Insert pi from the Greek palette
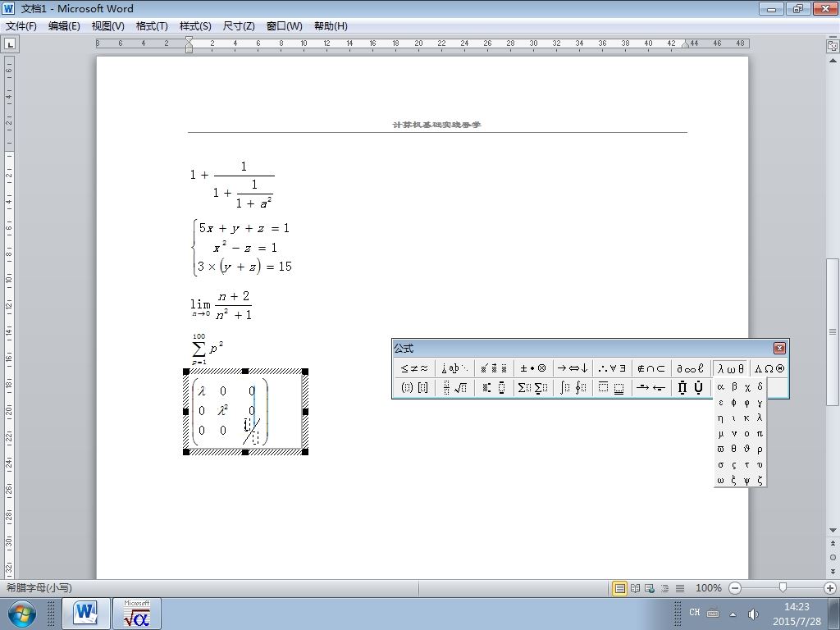The width and height of the screenshot is (840, 630). (760, 433)
